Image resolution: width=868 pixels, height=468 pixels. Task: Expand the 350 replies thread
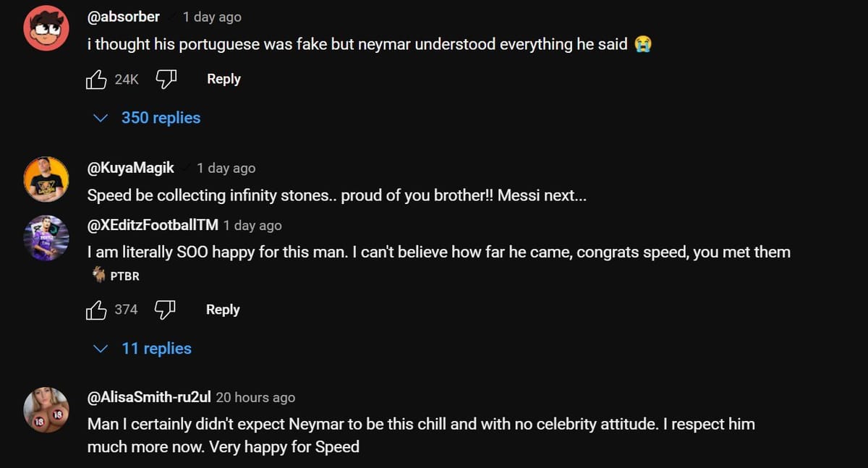[x=161, y=117]
